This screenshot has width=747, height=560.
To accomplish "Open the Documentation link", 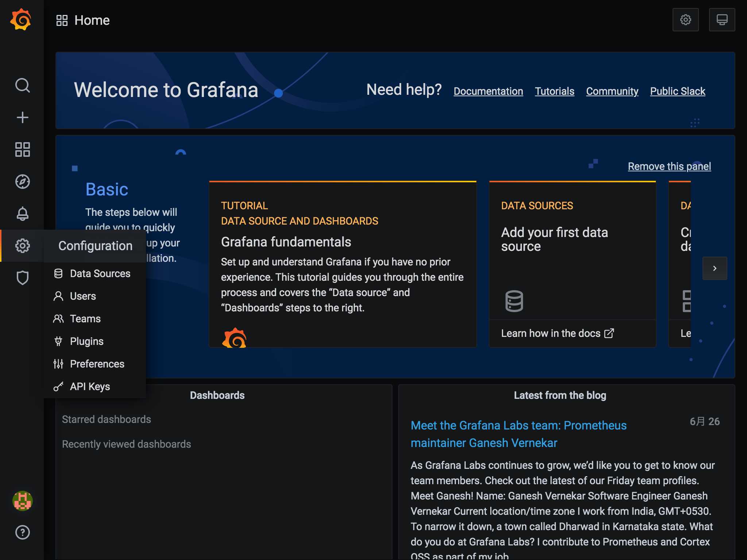I will [x=488, y=91].
